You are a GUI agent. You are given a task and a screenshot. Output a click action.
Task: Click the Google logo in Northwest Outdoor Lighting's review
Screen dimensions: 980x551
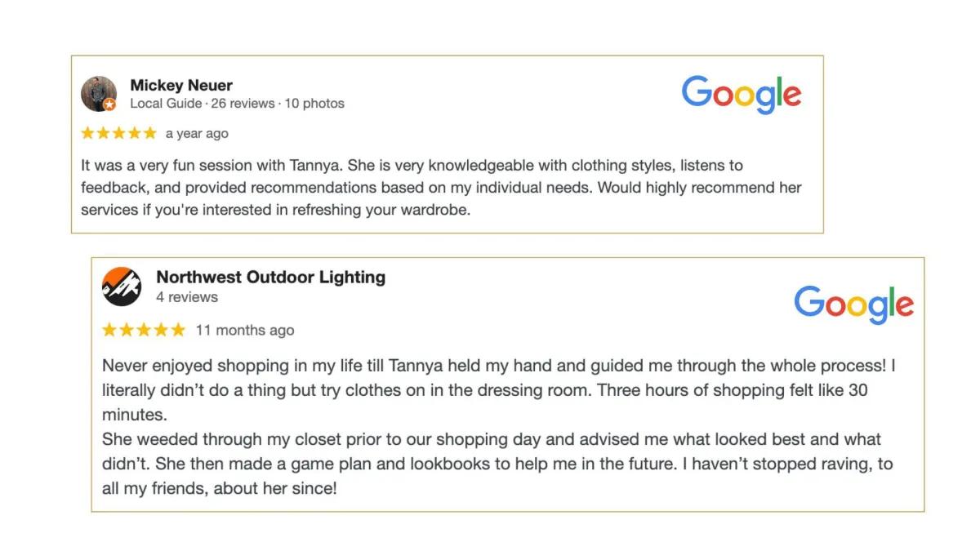click(853, 304)
